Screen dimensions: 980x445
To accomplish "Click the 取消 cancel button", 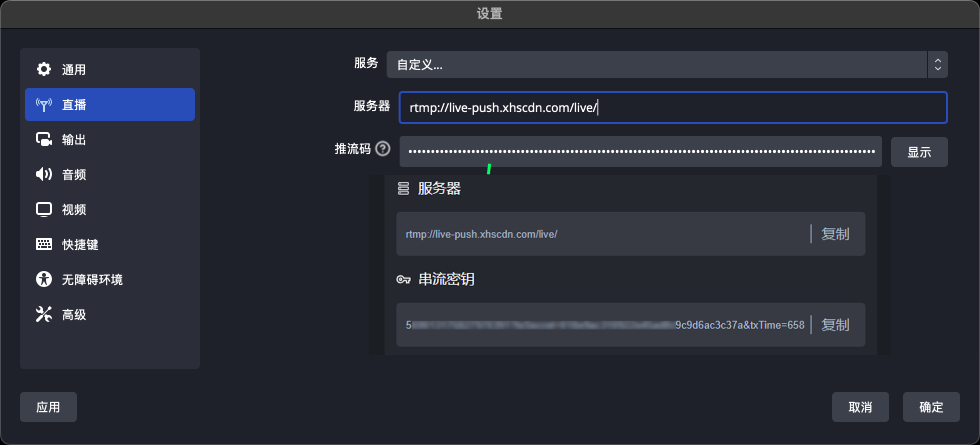I will [x=860, y=407].
